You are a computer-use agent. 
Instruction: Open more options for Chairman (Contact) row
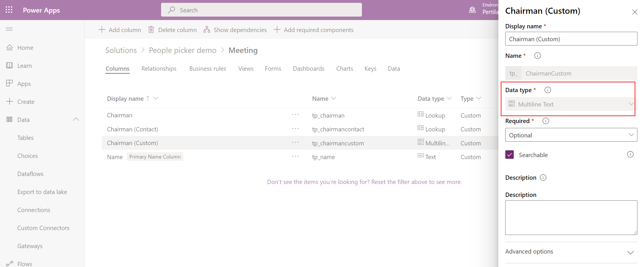(x=295, y=129)
